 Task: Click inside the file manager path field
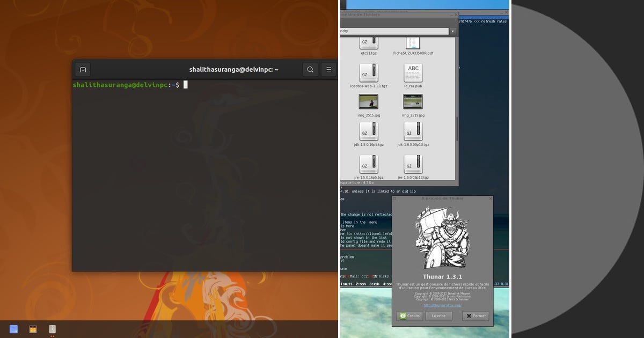click(392, 31)
